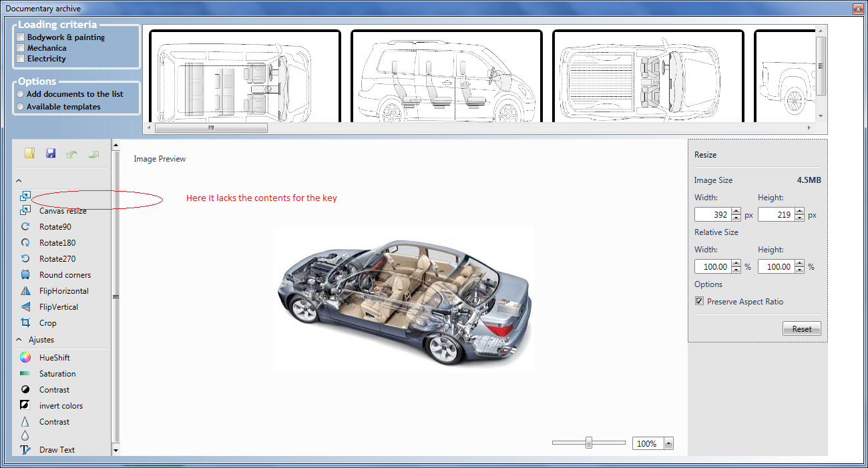
Task: Increase relative Width percent
Action: pos(736,264)
